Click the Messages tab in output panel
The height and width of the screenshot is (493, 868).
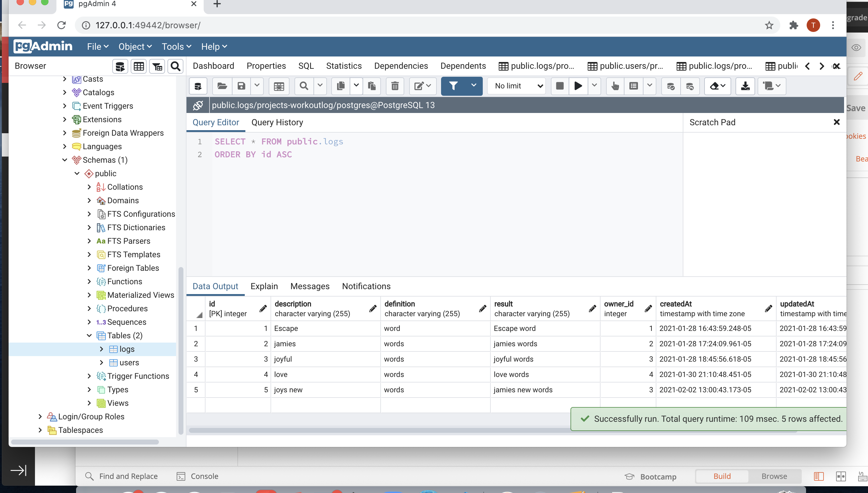[x=310, y=286]
